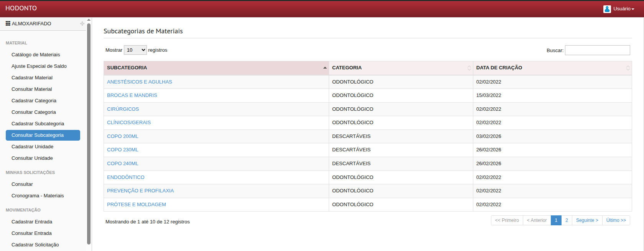Sort by Data de Criação arrows
Image resolution: width=644 pixels, height=251 pixels.
[628, 68]
